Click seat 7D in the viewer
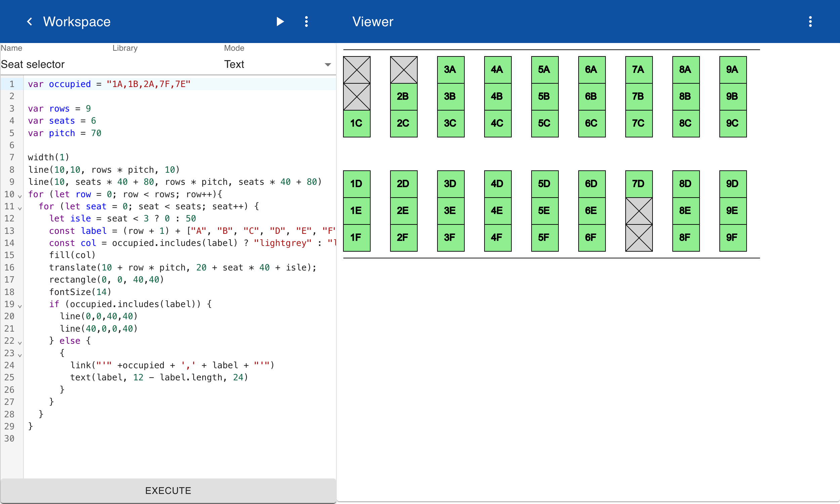Image resolution: width=840 pixels, height=504 pixels. (x=639, y=184)
